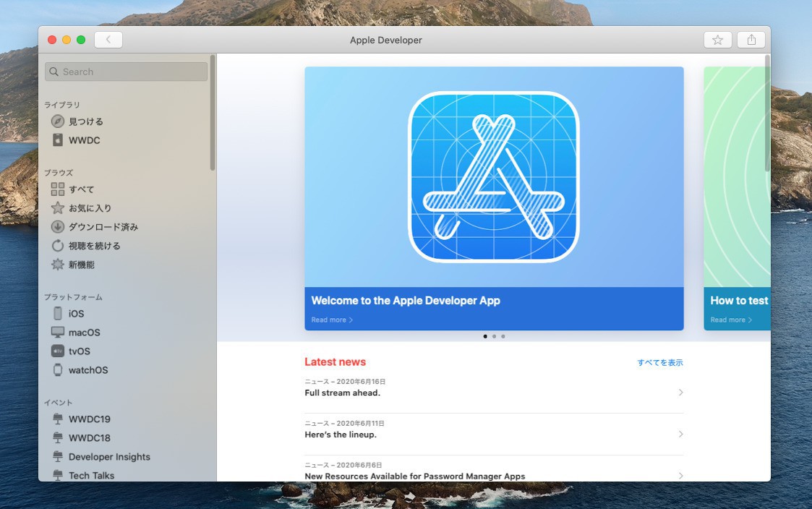Select the burst icon for 新機能
This screenshot has height=509, width=812.
57,264
